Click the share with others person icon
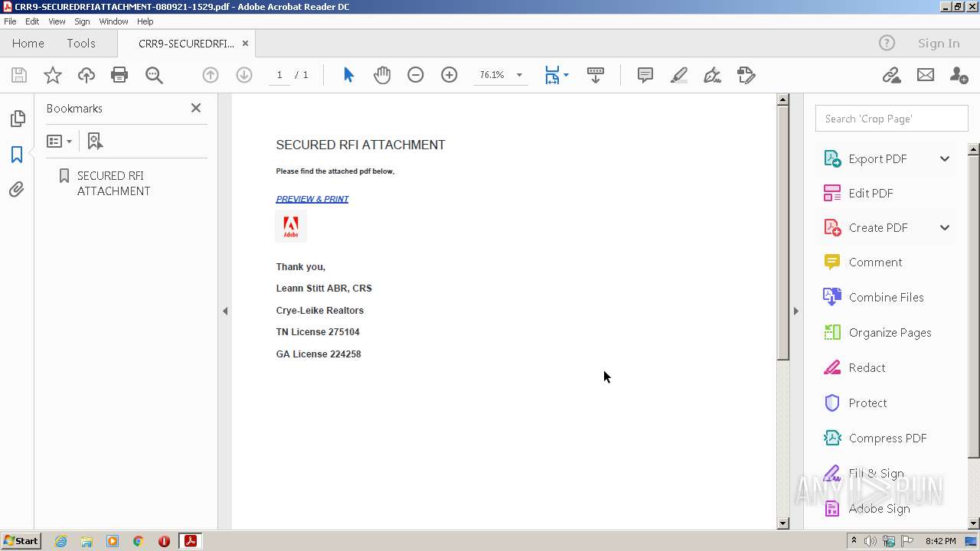 [959, 75]
